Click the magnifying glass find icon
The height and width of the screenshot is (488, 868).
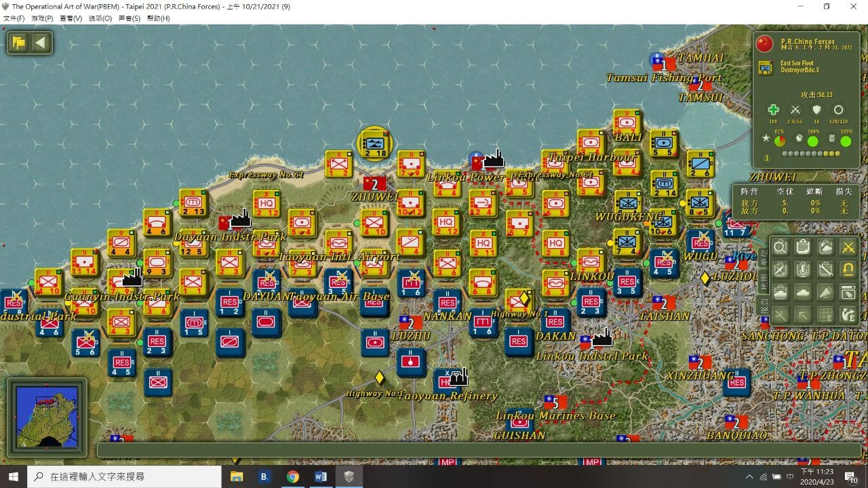coord(781,247)
